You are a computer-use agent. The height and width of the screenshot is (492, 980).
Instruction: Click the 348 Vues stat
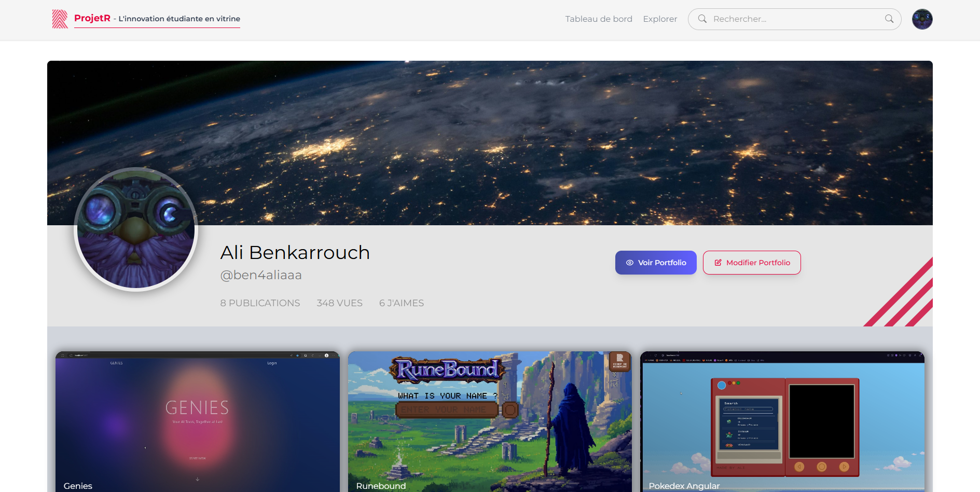(339, 303)
